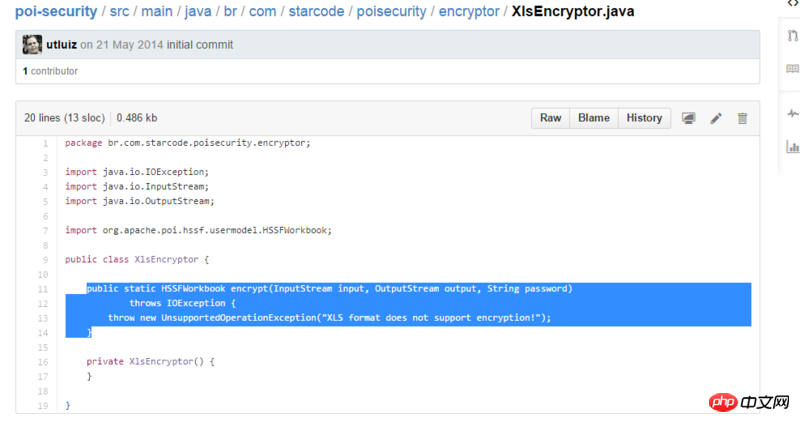Click the trash delete file icon
The height and width of the screenshot is (422, 800).
tap(742, 118)
